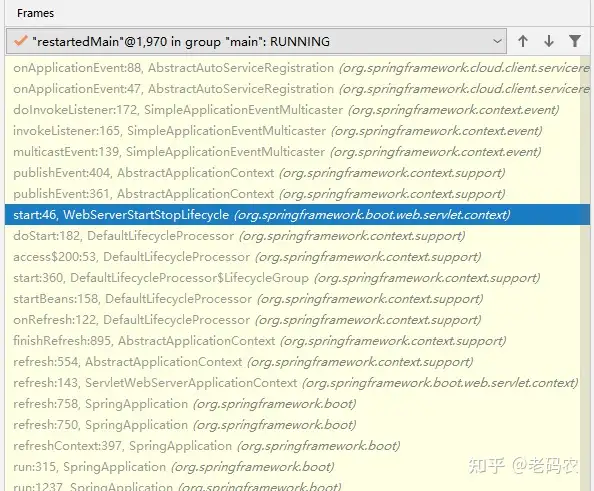
Task: Select multicastEvent:139 frame
Action: tap(292, 152)
